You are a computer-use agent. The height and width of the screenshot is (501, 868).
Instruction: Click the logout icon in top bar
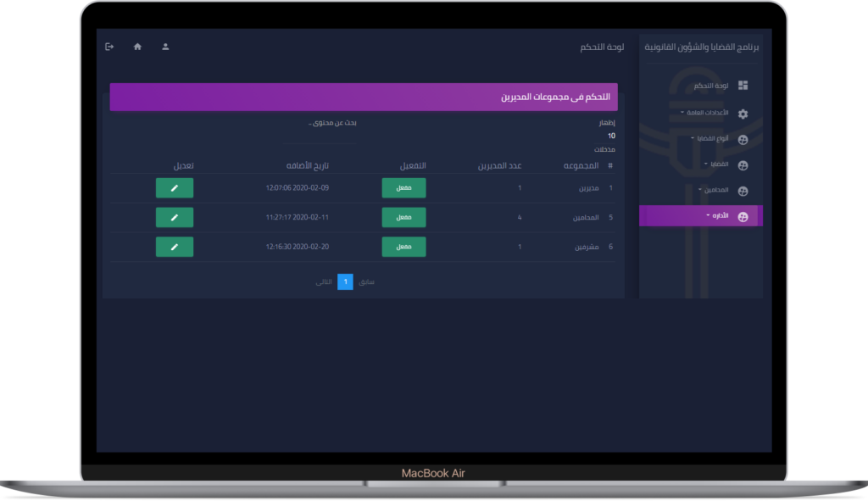click(x=109, y=47)
